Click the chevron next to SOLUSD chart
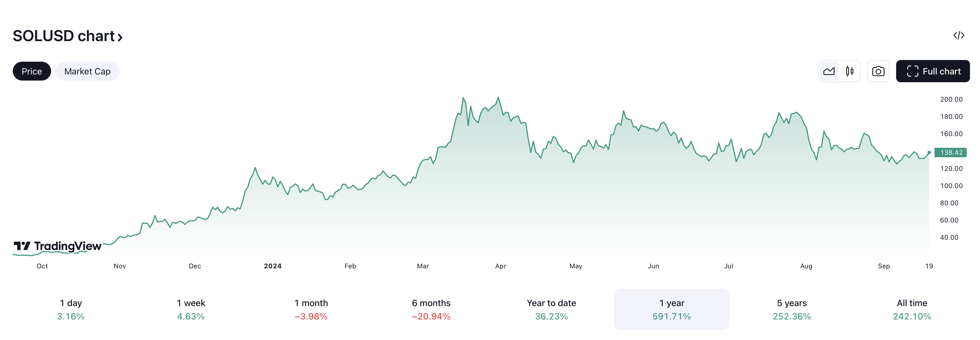 [120, 37]
